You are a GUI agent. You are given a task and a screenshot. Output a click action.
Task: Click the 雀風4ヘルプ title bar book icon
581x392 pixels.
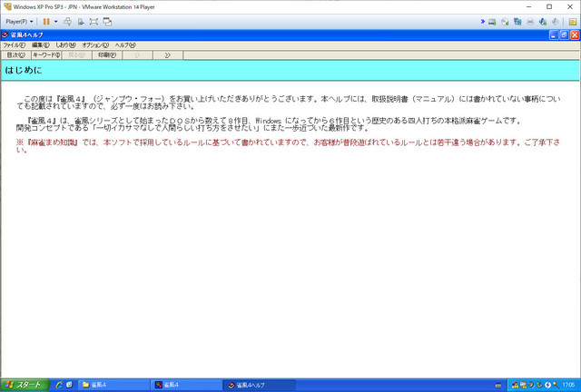coord(5,35)
